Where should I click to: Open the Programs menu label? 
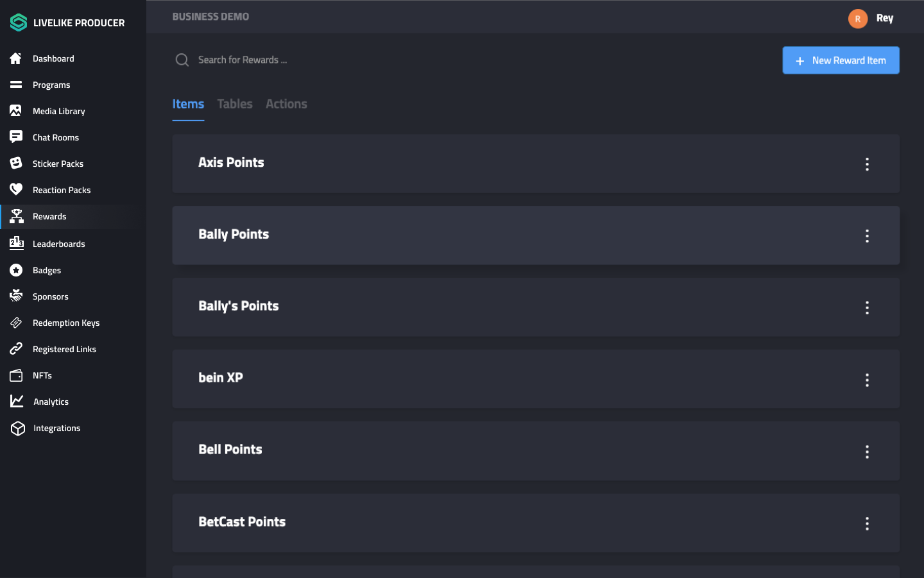51,85
